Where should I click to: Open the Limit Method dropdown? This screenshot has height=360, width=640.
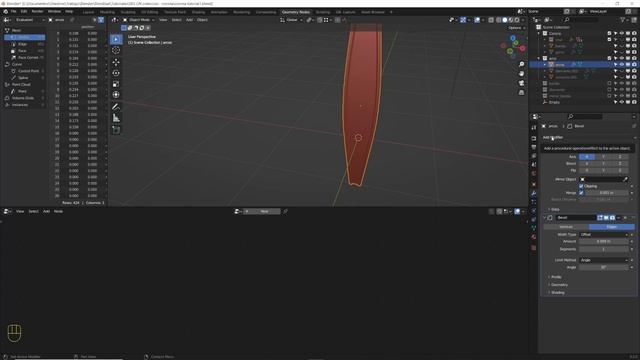pos(604,260)
